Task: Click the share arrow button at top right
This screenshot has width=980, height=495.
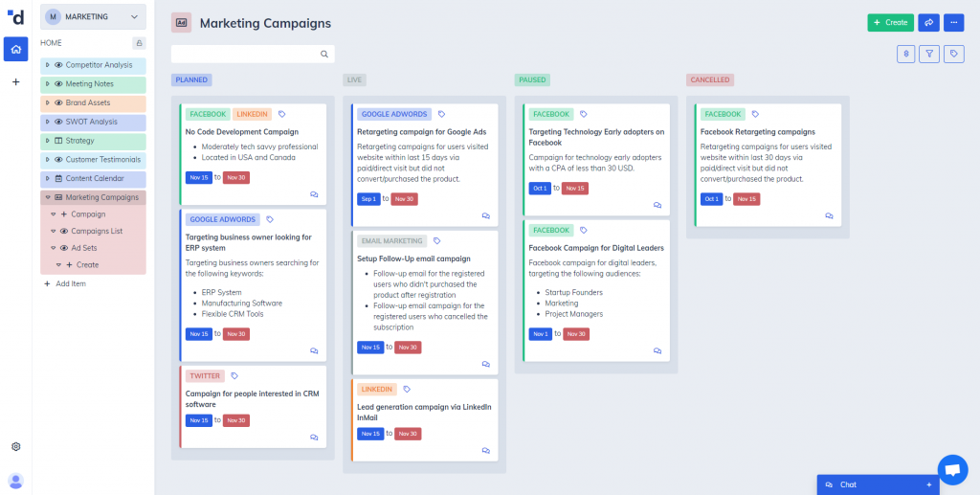Action: (x=928, y=23)
